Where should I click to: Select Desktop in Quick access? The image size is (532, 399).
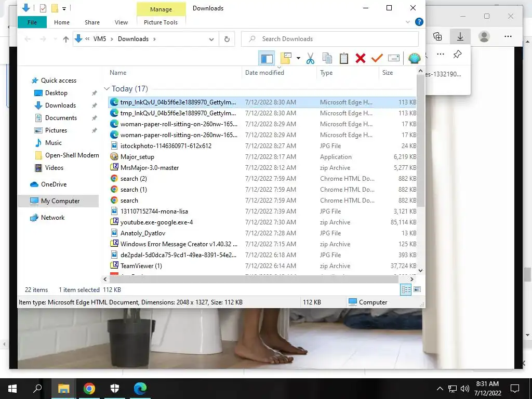coord(56,93)
